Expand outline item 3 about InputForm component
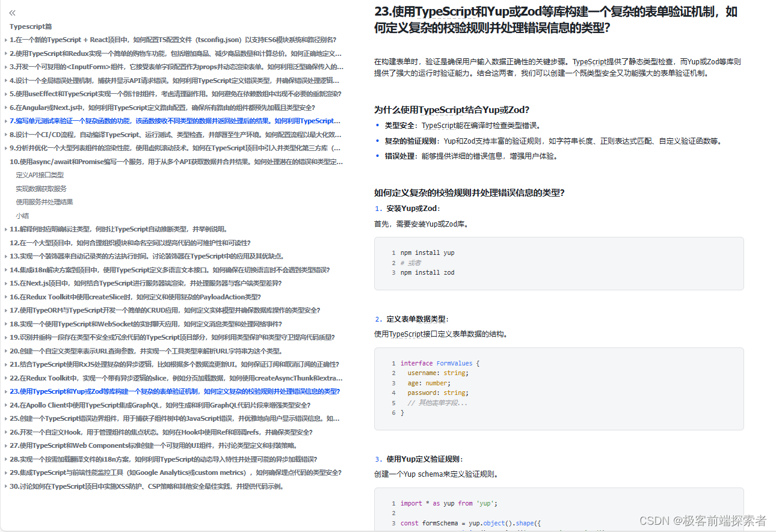Viewport: 776px width, 532px height. pos(6,67)
